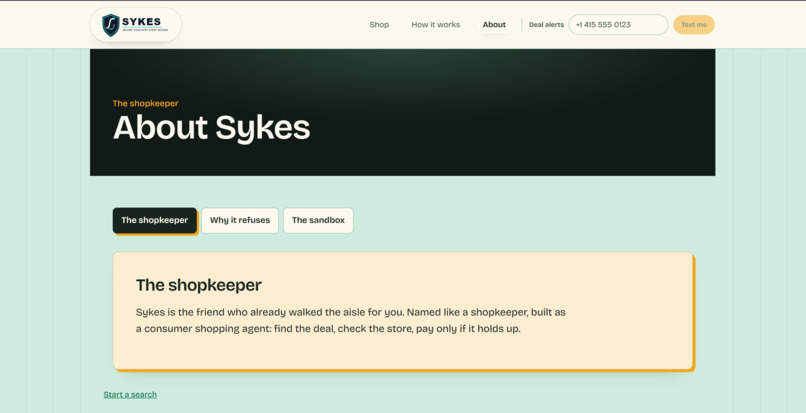Click the About Sykes page heading
The height and width of the screenshot is (413, 806).
(x=211, y=128)
